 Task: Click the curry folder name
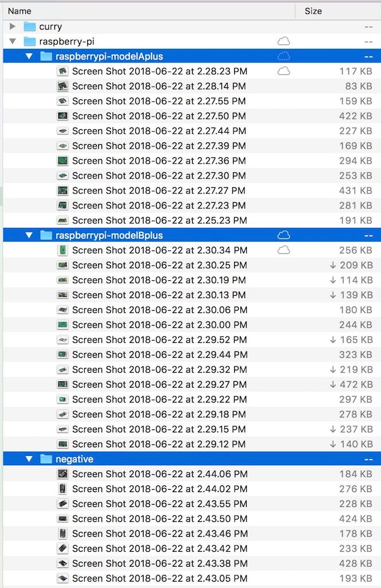pos(50,27)
